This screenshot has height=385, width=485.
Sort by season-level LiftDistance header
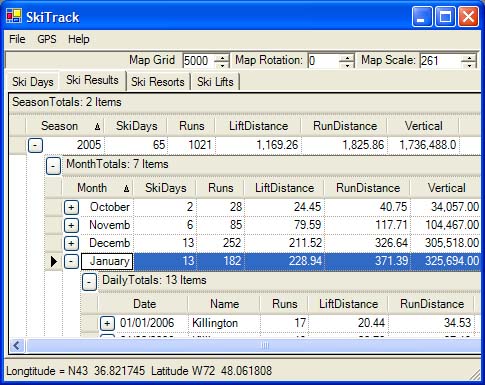pos(258,126)
